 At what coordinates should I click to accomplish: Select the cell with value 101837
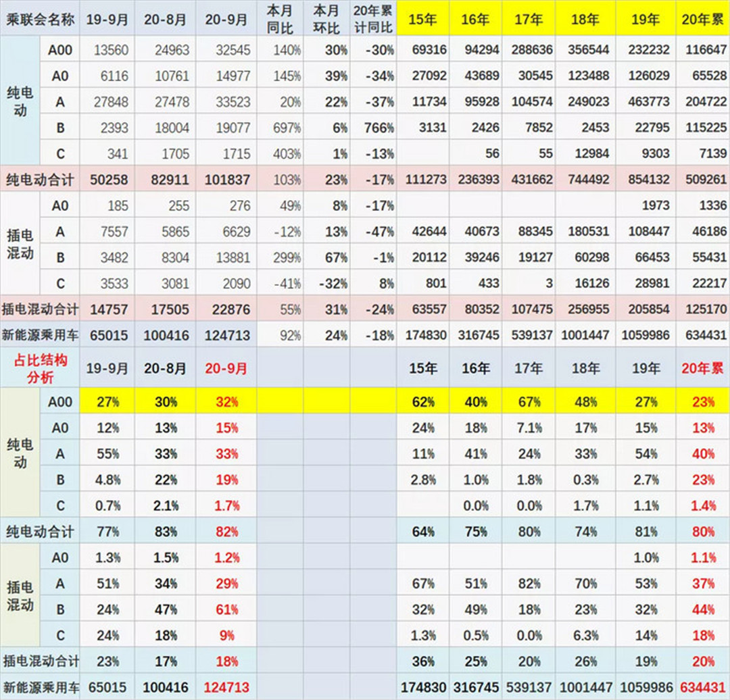[227, 180]
